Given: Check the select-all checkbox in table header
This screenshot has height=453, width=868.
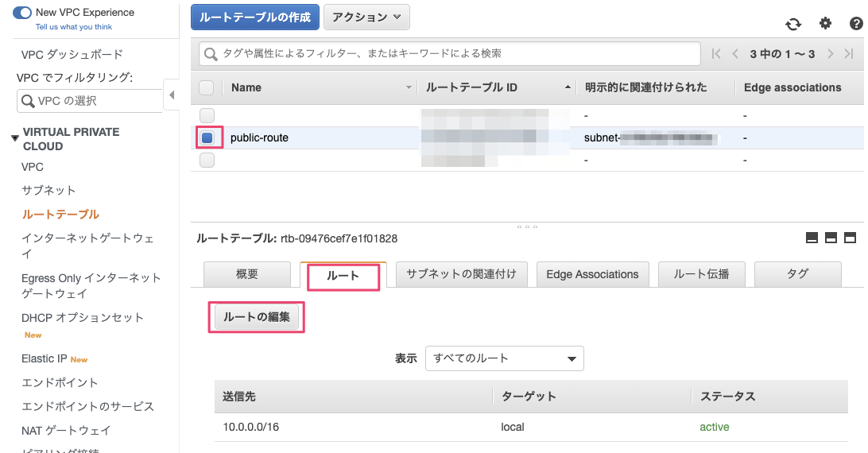Looking at the screenshot, I should click(207, 87).
